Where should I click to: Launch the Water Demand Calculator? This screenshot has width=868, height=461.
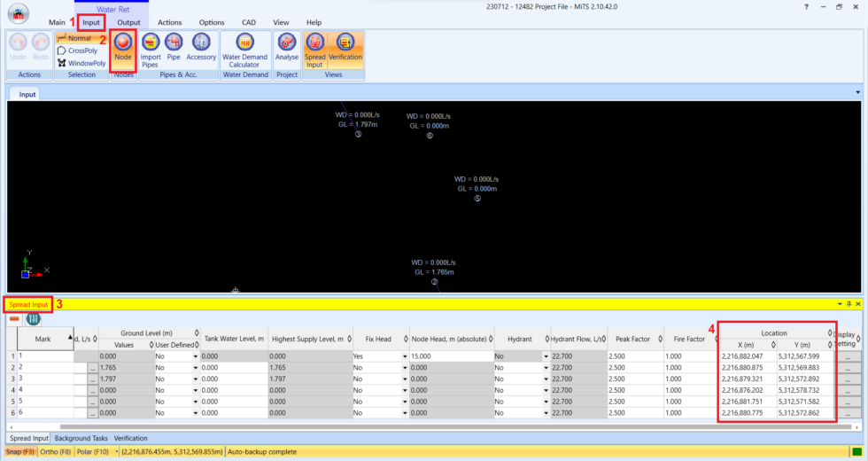click(x=244, y=48)
